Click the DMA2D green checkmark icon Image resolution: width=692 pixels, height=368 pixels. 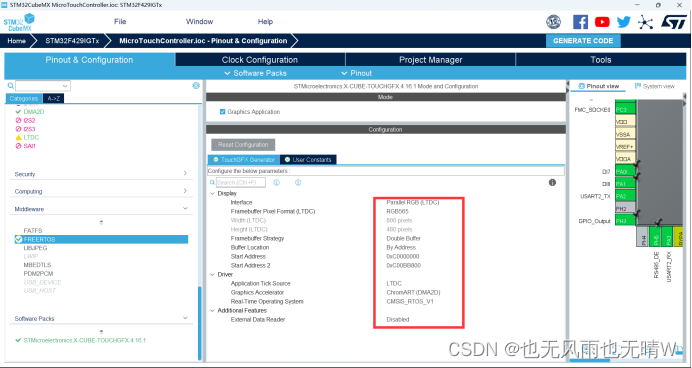point(18,112)
